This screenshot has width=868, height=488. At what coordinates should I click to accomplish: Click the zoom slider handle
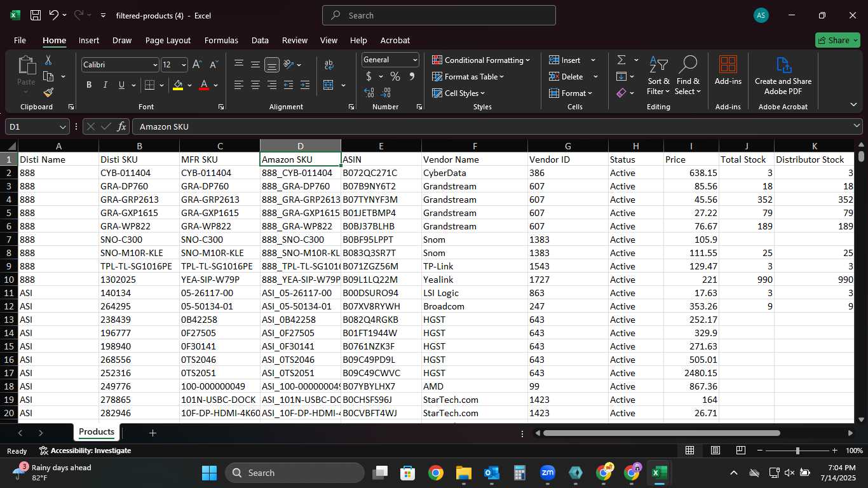(797, 451)
